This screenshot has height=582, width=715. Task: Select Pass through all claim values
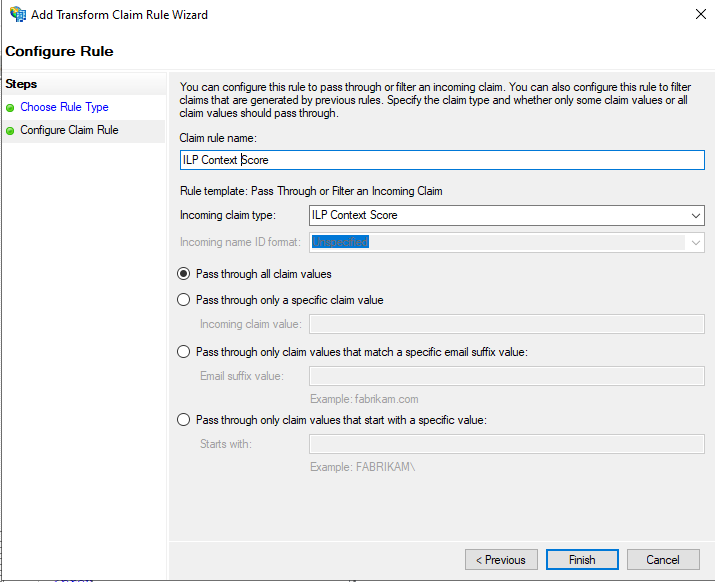tap(183, 273)
